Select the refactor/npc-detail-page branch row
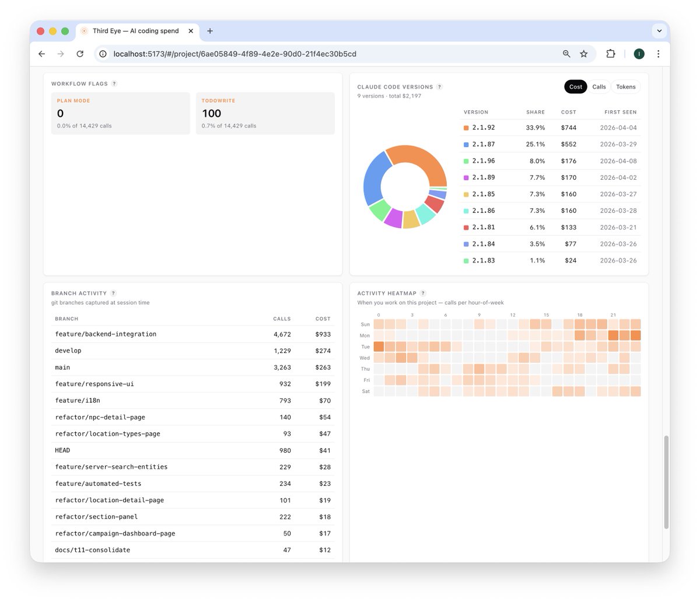 point(193,417)
